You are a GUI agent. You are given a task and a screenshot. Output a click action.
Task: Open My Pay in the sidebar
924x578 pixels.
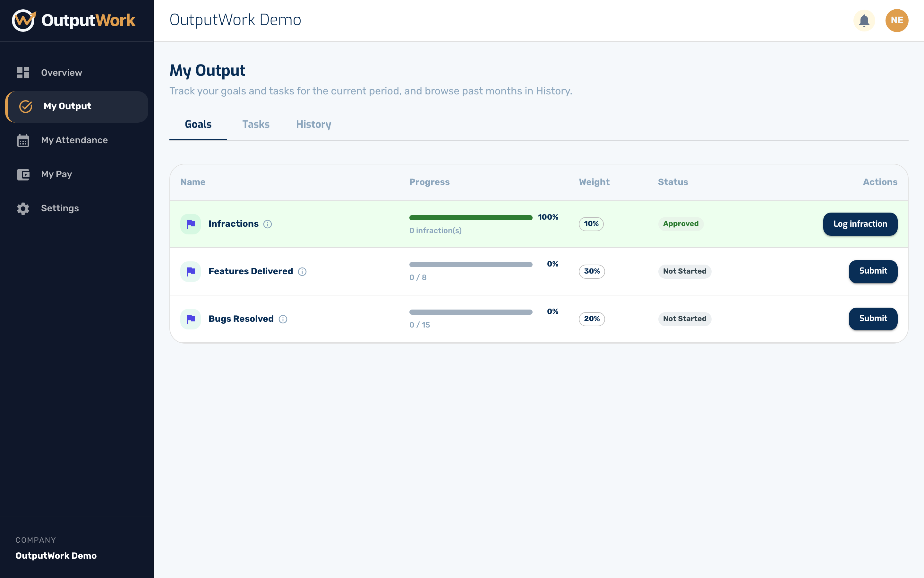pyautogui.click(x=76, y=174)
